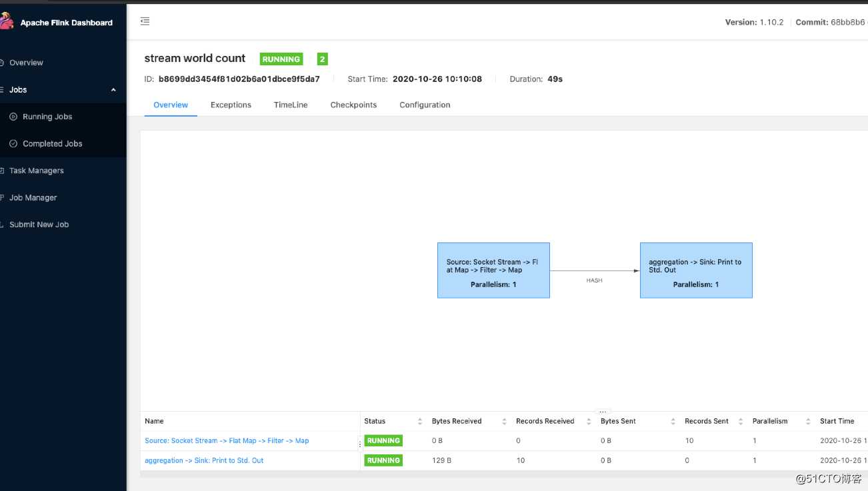
Task: Sort by Status column arrows
Action: pos(420,421)
